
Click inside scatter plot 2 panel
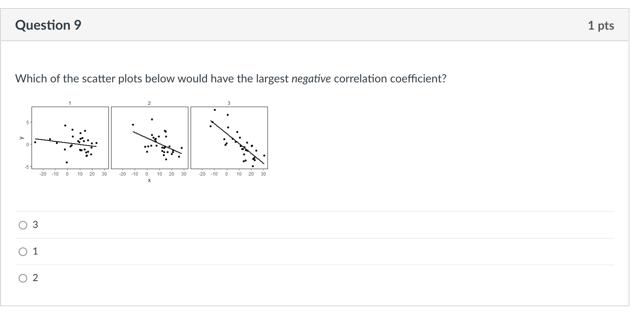click(150, 138)
